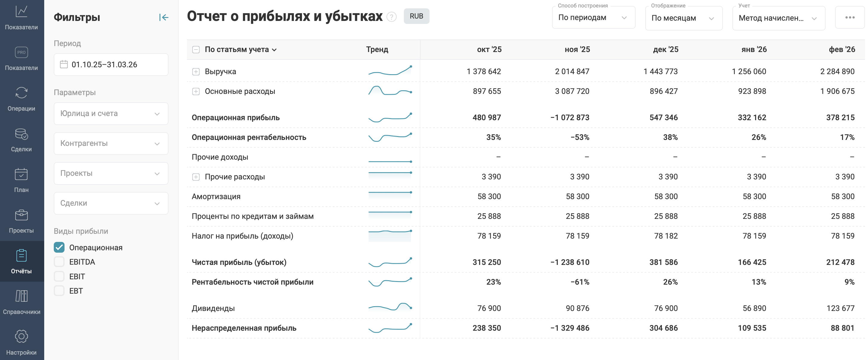Open the Отображение По месяцам dropdown

(683, 18)
